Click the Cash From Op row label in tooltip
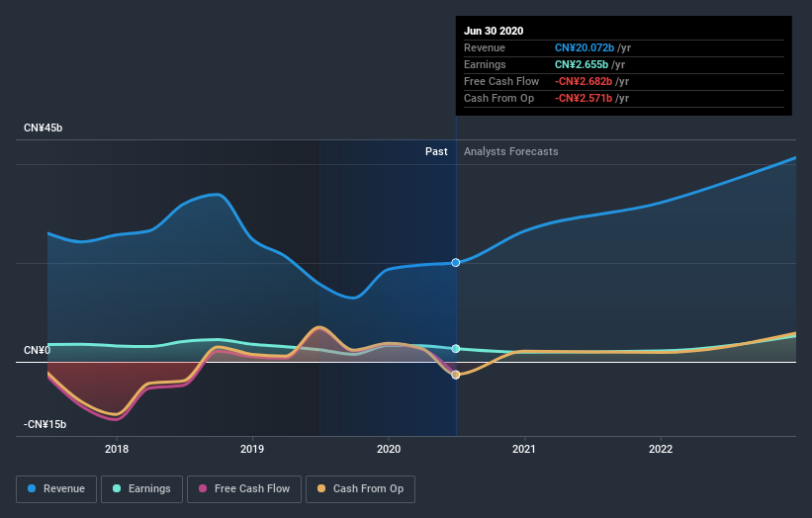The image size is (812, 518). click(x=498, y=98)
